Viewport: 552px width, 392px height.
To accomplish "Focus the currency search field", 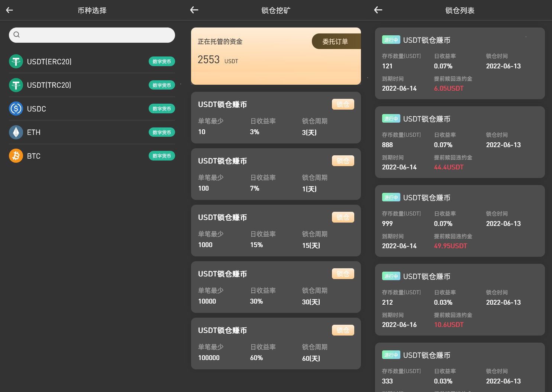I will click(x=92, y=35).
